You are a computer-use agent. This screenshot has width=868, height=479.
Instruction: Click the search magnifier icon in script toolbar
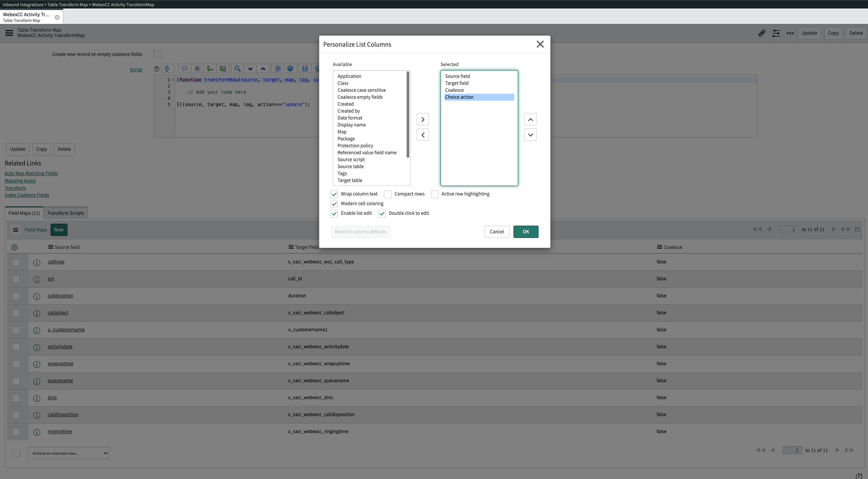[x=237, y=69]
